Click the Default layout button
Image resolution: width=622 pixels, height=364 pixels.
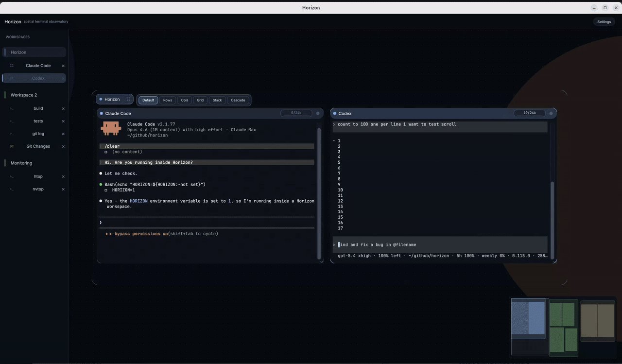pos(148,100)
